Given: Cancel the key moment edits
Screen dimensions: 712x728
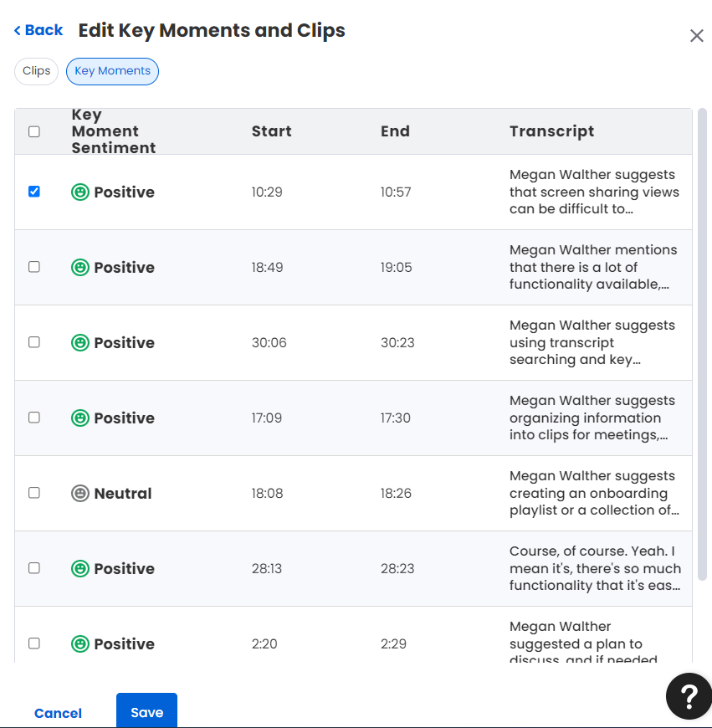Looking at the screenshot, I should coord(58,713).
